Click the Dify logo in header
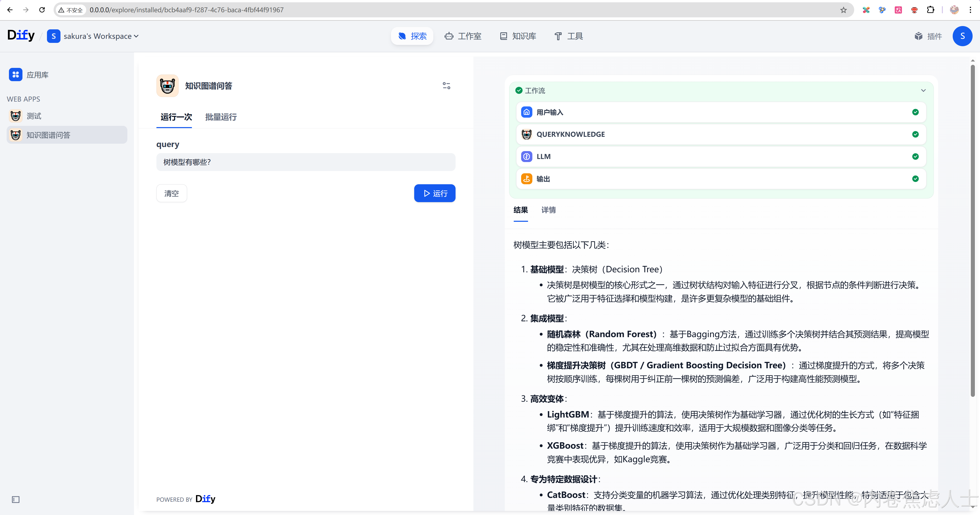The image size is (980, 515). click(21, 35)
